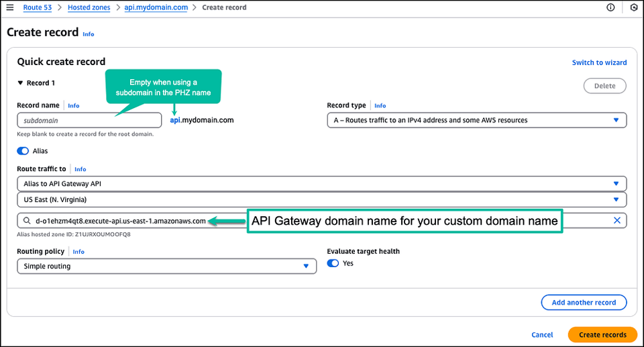Open the Record type dropdown

(477, 120)
